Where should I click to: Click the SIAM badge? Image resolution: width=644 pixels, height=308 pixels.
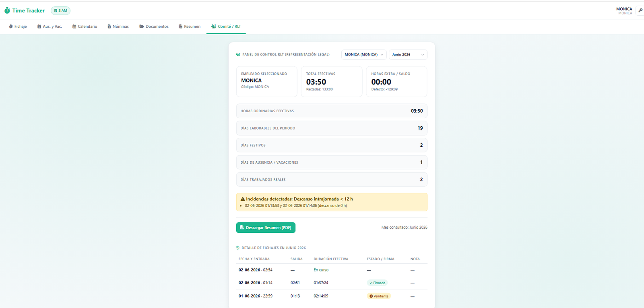click(61, 11)
